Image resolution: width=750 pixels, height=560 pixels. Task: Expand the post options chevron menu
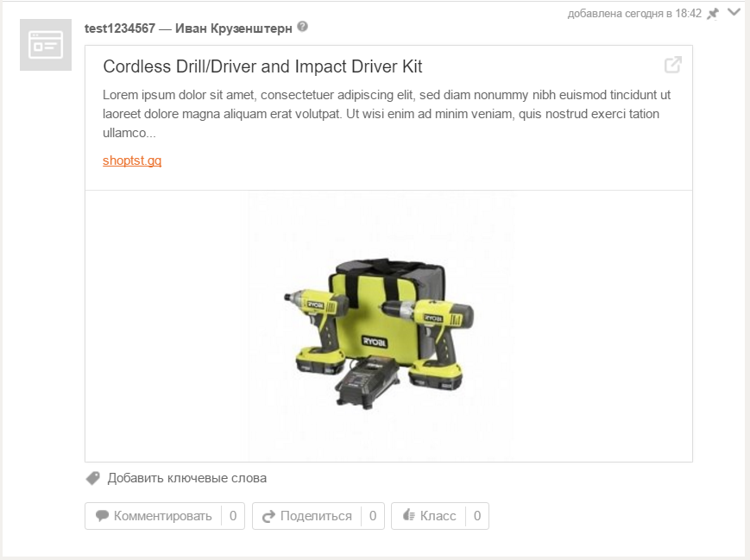pos(734,12)
